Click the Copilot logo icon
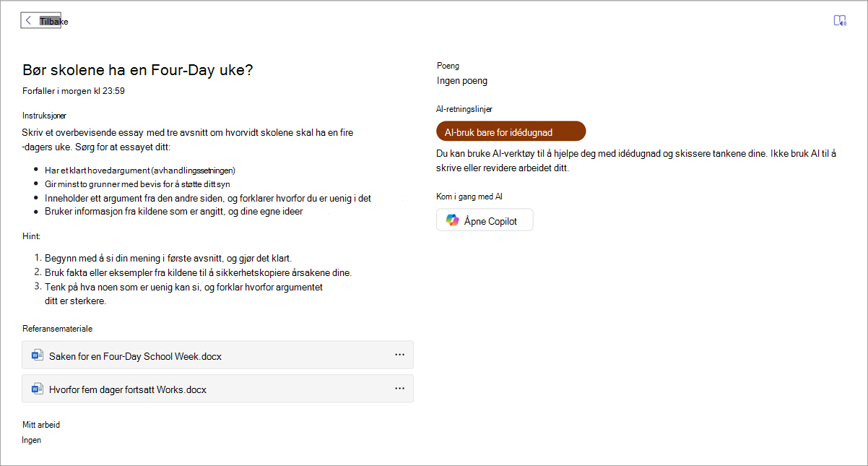This screenshot has height=466, width=868. [452, 220]
